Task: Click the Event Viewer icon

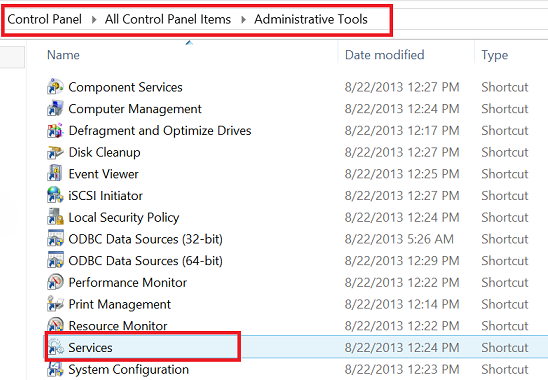Action: [55, 174]
